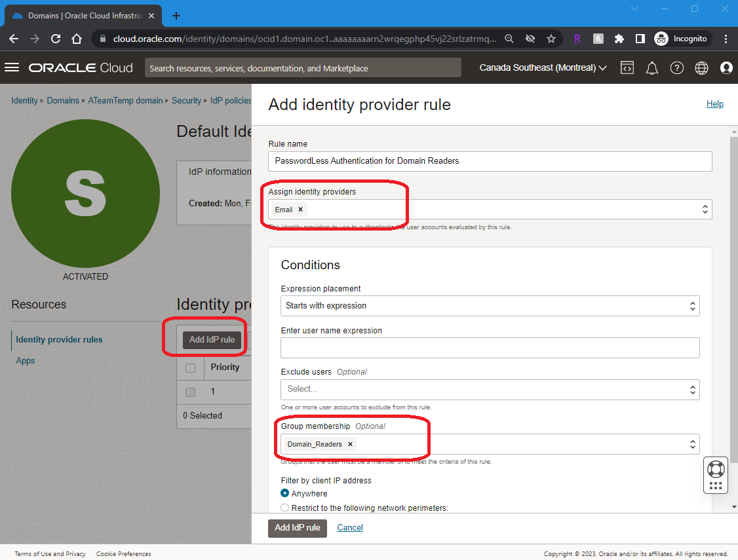Open Apps in the Resources list
The height and width of the screenshot is (560, 738).
(x=26, y=360)
